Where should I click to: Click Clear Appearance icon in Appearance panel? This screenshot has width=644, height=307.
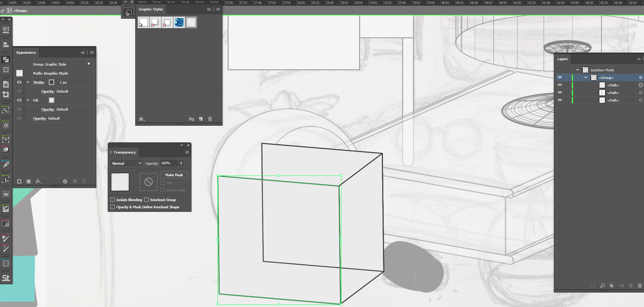65,181
